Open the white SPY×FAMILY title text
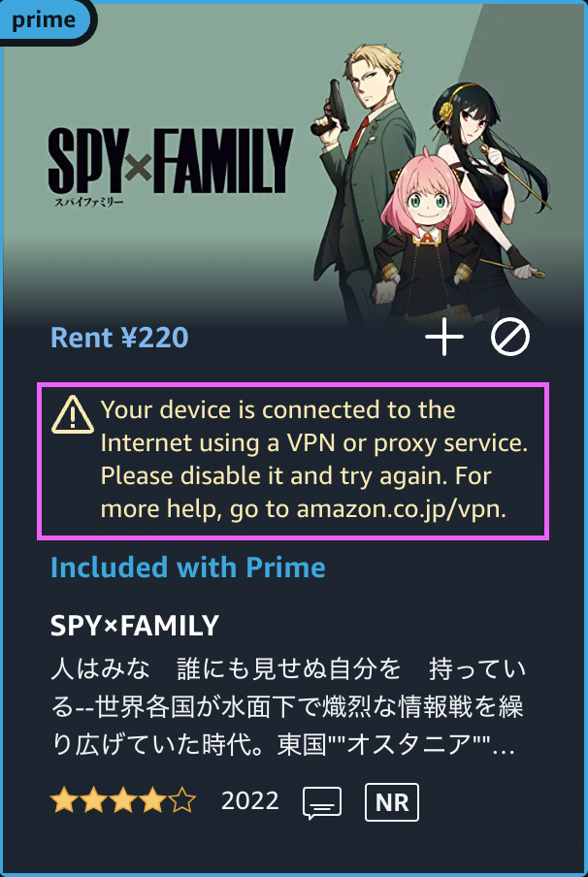This screenshot has height=877, width=588. click(134, 626)
